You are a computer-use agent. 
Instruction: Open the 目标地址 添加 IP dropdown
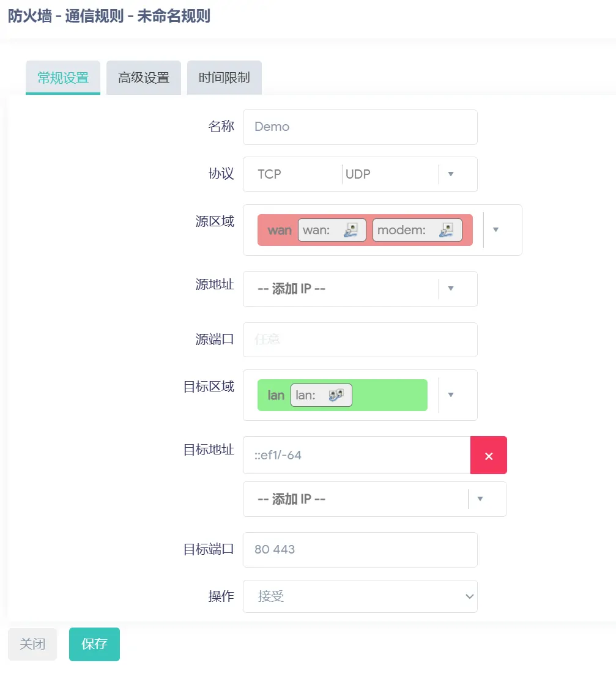tap(481, 499)
